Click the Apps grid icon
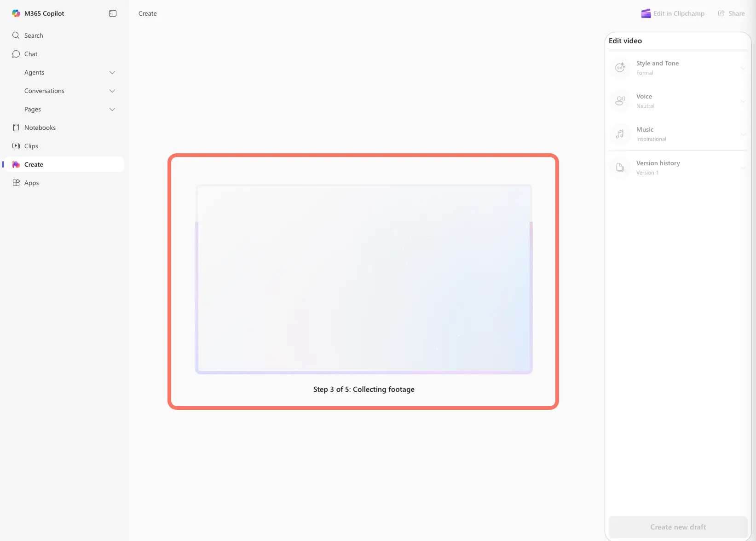 tap(16, 183)
